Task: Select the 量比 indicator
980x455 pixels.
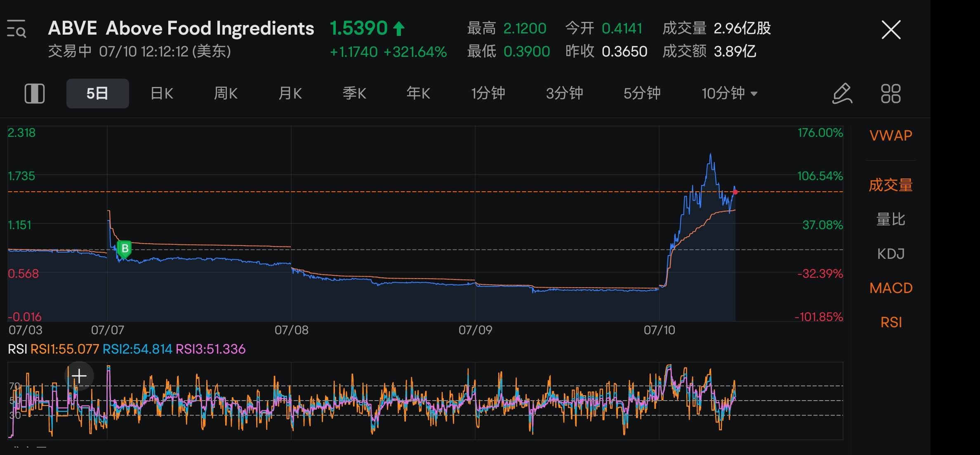Action: click(x=890, y=220)
